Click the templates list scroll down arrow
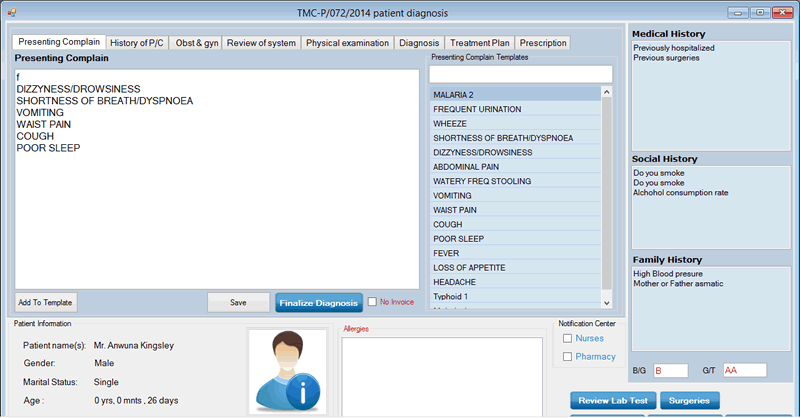The image size is (800, 418). pyautogui.click(x=607, y=303)
